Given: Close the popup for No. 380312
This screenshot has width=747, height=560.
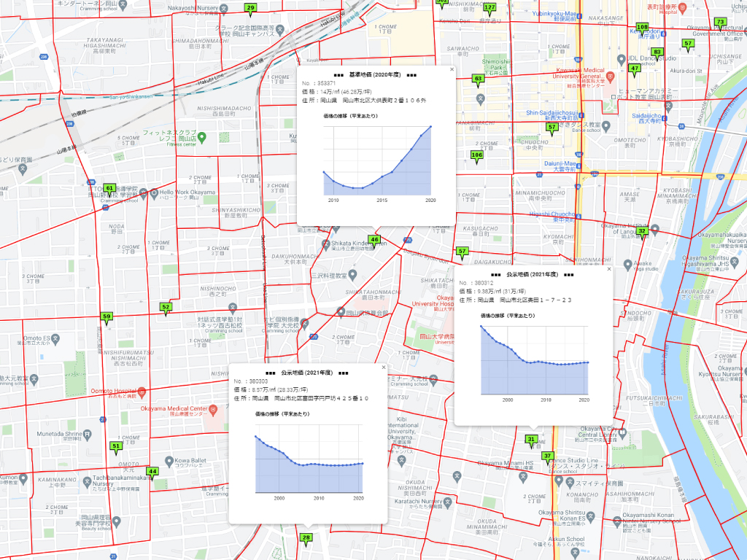Looking at the screenshot, I should 609,269.
